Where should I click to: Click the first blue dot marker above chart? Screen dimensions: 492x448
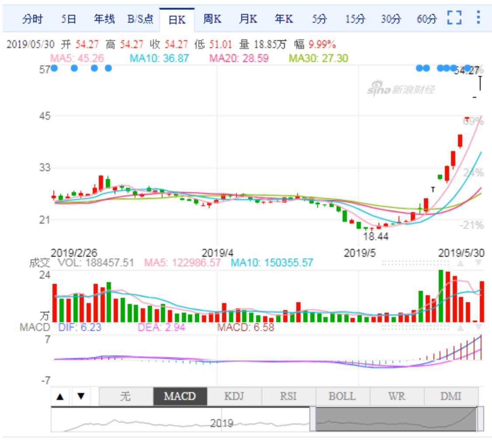coord(54,68)
